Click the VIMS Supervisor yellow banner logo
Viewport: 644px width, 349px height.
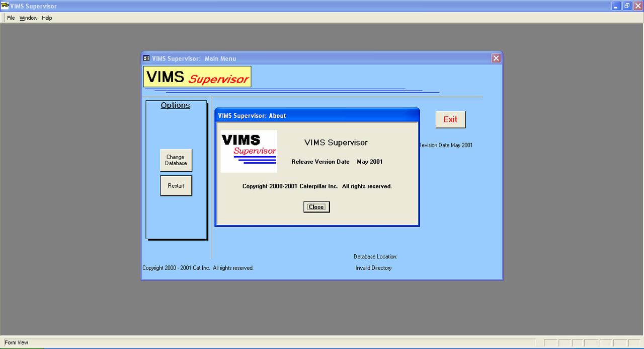(197, 77)
